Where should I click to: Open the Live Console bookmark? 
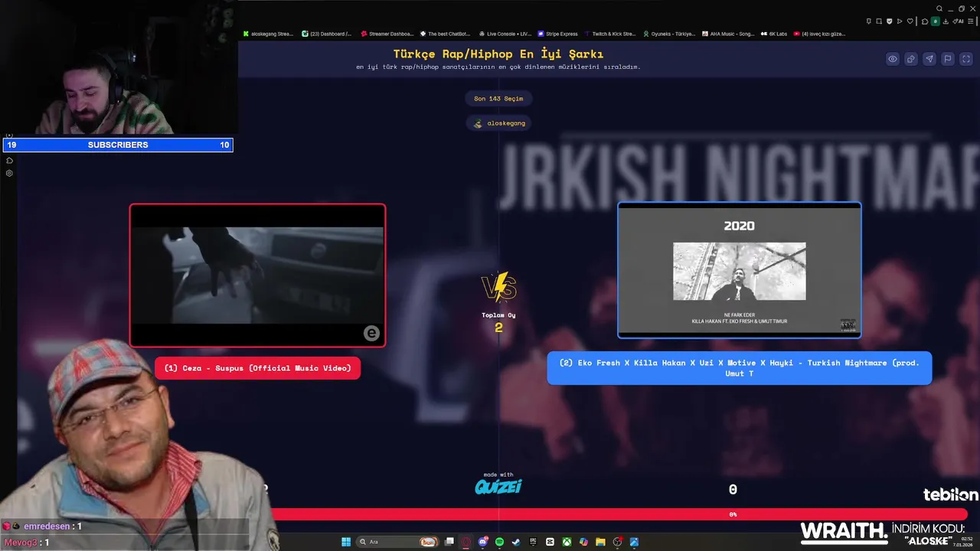pos(505,34)
